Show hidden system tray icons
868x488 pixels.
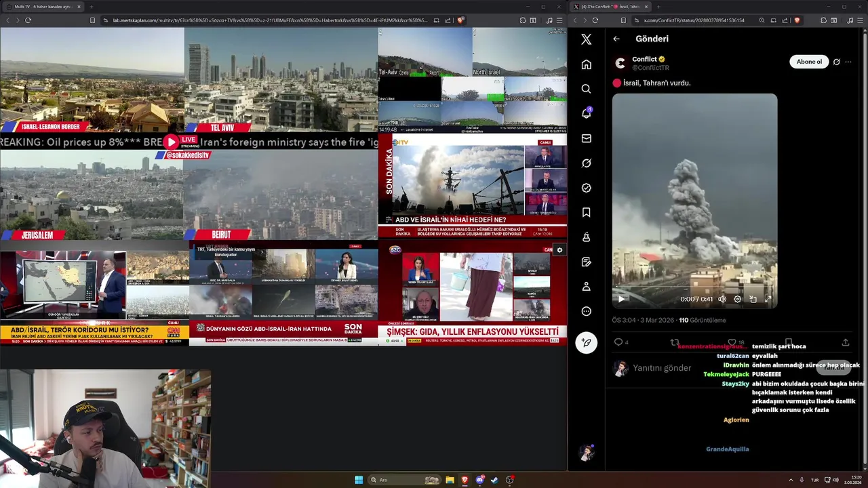tap(791, 480)
